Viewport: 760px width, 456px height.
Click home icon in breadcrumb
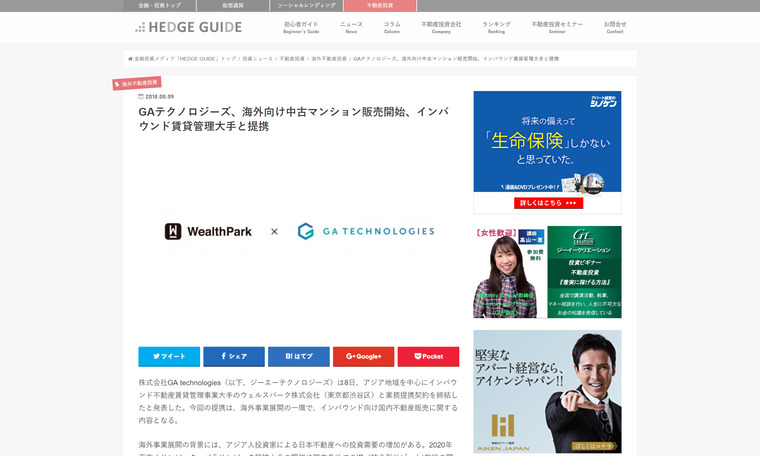click(x=130, y=59)
